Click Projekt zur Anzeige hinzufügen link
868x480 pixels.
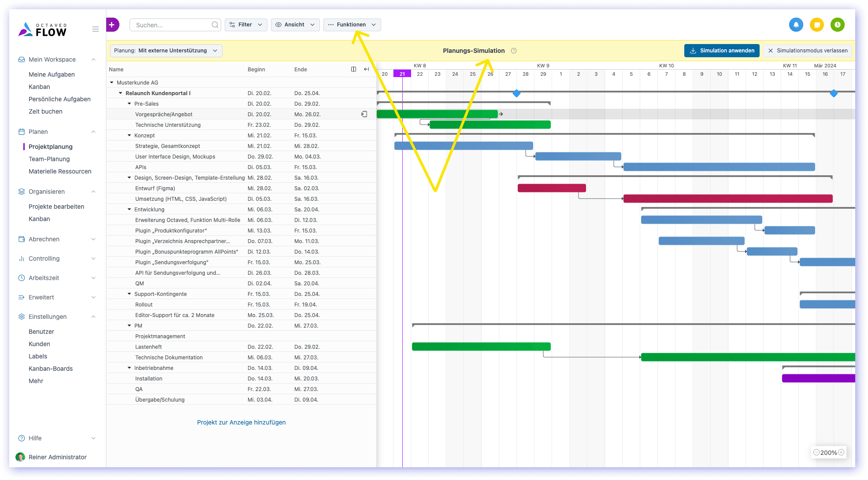coord(241,422)
